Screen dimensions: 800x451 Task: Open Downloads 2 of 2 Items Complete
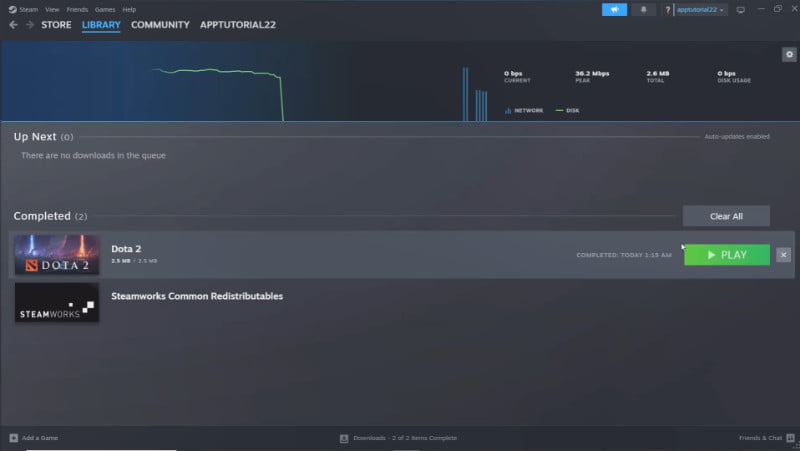[x=405, y=438]
